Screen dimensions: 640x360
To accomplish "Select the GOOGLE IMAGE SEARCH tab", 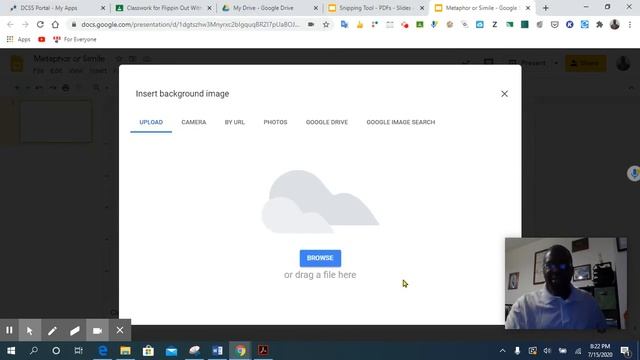I will pyautogui.click(x=401, y=122).
